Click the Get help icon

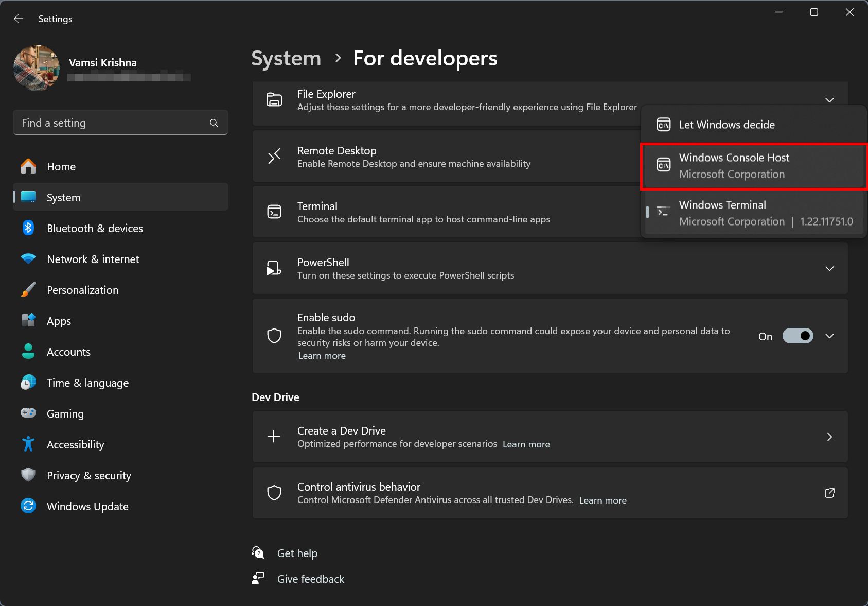(258, 552)
